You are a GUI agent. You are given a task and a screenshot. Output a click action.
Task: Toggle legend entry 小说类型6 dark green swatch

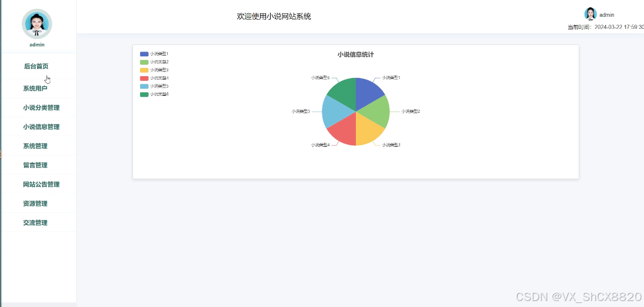144,95
